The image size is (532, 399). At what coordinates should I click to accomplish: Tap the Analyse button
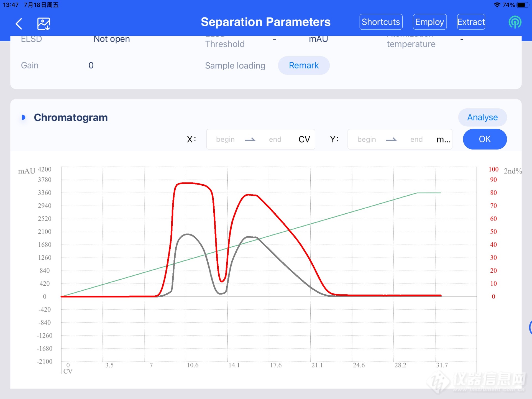point(482,117)
